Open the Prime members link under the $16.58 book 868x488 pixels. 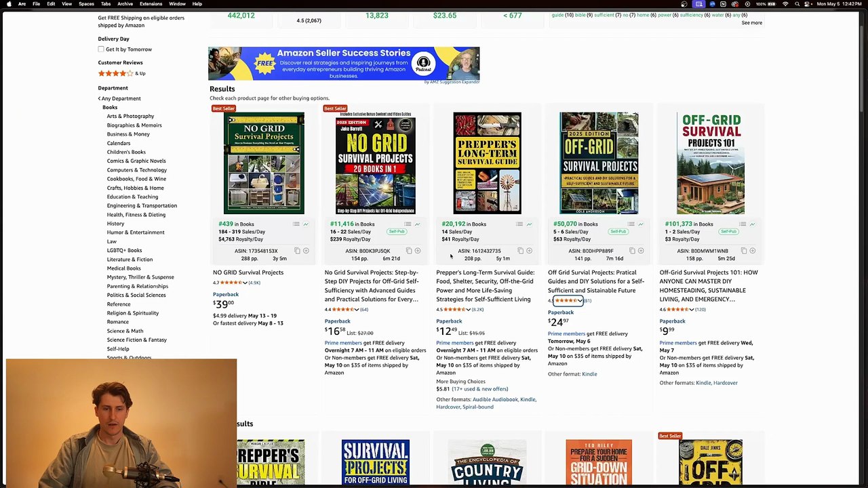[343, 343]
